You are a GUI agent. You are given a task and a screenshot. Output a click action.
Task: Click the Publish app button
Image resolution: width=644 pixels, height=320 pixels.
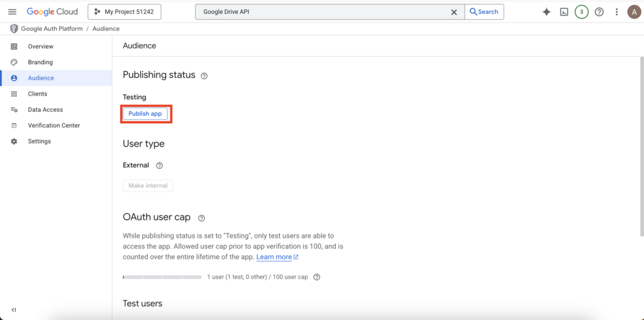pyautogui.click(x=145, y=114)
